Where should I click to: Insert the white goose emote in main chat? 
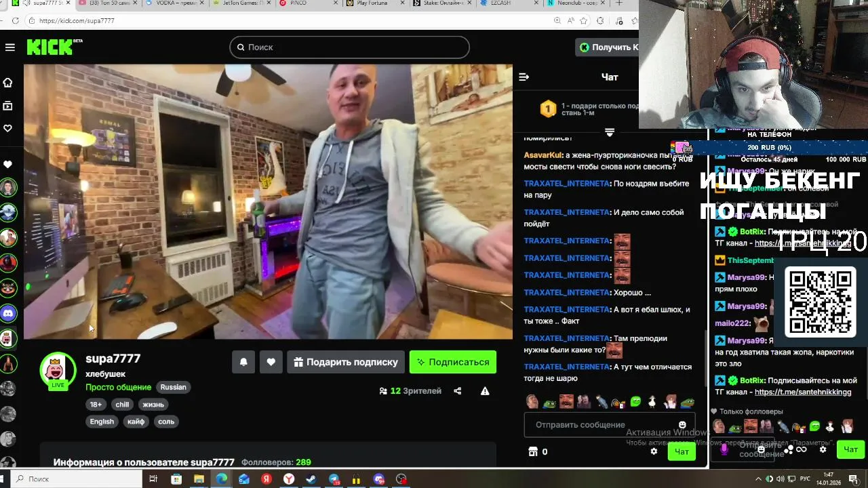click(652, 402)
